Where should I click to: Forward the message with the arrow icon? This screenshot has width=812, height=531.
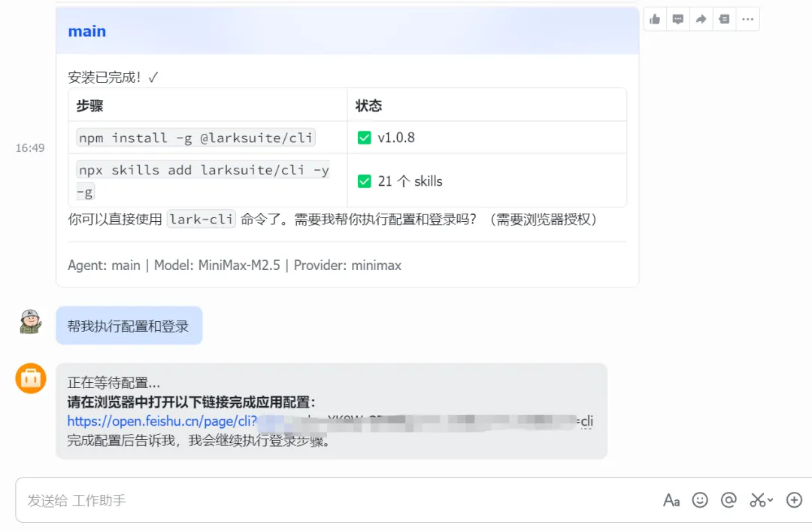coord(701,20)
